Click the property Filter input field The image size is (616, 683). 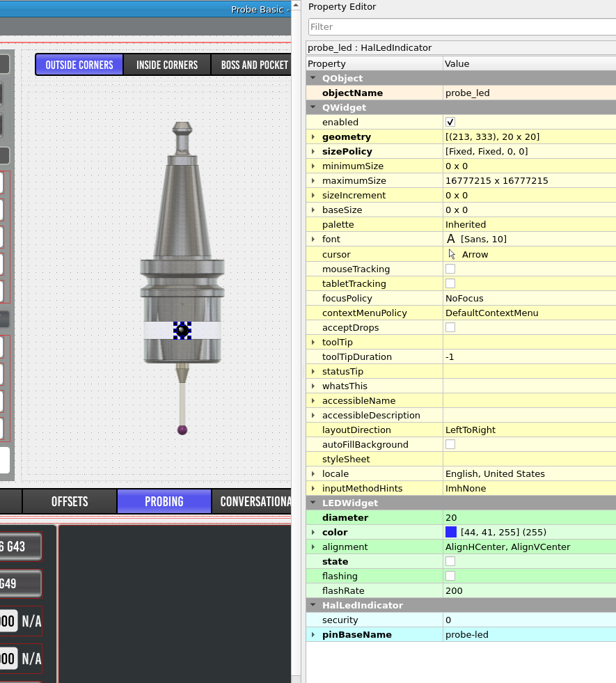461,26
